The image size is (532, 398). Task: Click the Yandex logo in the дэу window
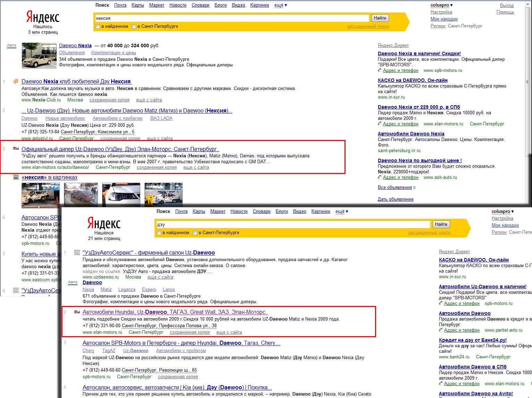point(104,223)
